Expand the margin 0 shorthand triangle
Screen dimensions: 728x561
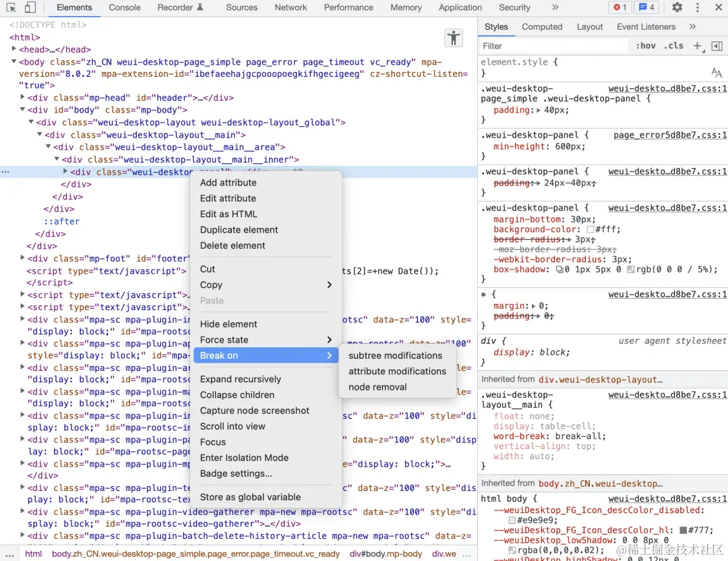[533, 306]
